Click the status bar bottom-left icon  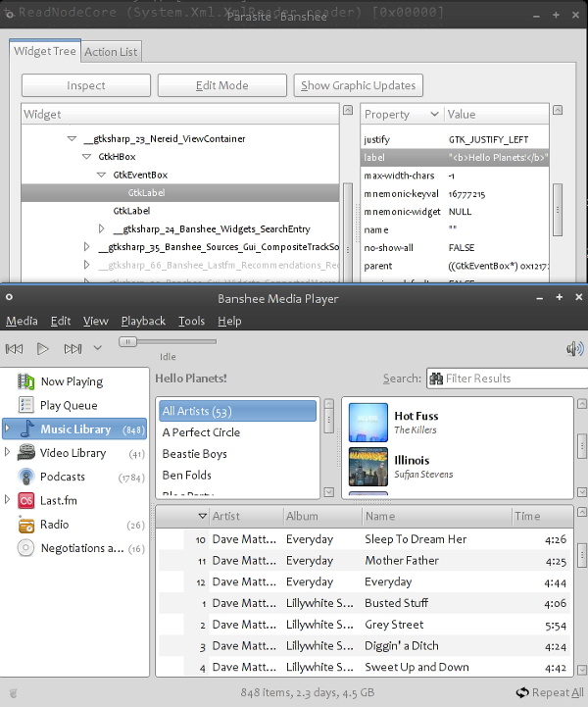[13, 693]
